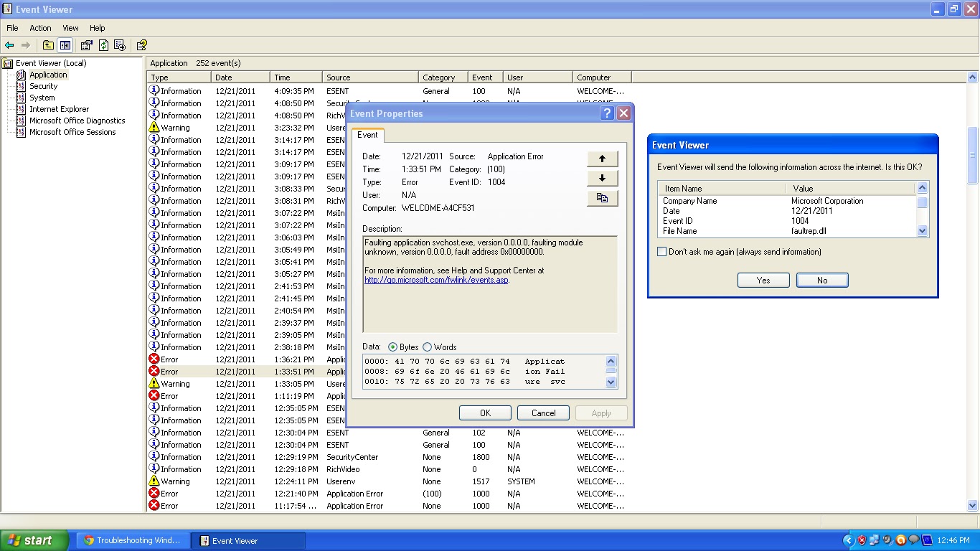980x551 pixels.
Task: Open Help using the toolbar help icon
Action: [141, 44]
